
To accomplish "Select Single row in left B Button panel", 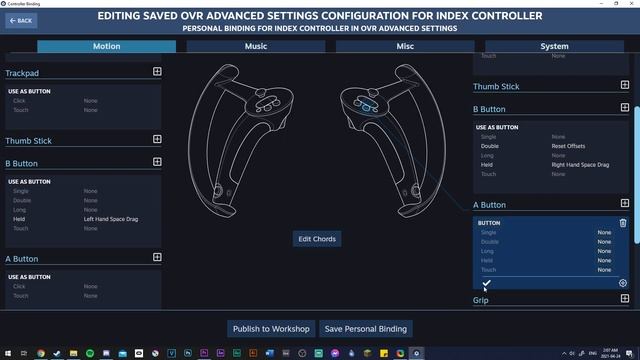I will [83, 191].
